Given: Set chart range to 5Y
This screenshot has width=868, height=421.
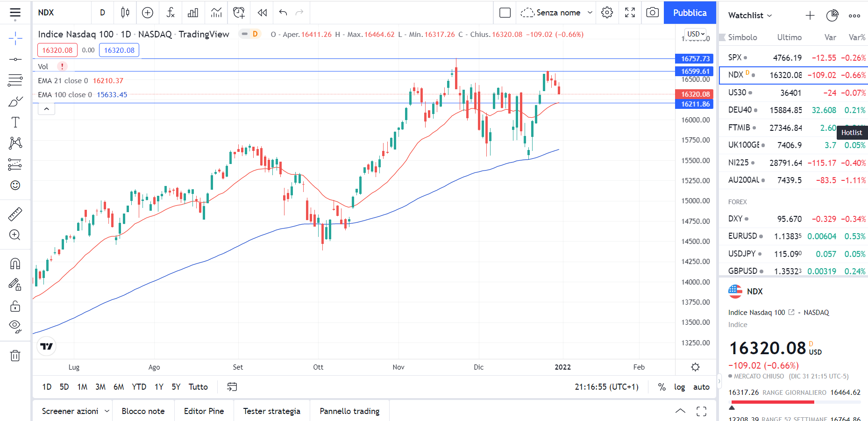Looking at the screenshot, I should coord(176,387).
